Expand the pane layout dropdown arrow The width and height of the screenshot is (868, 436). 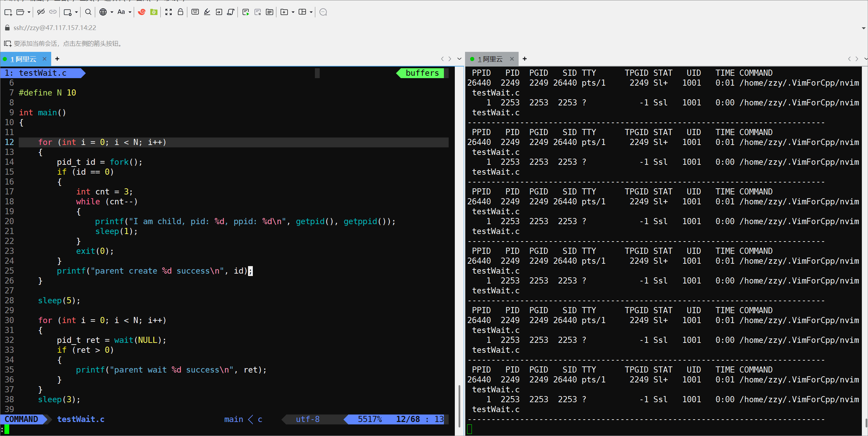[311, 12]
